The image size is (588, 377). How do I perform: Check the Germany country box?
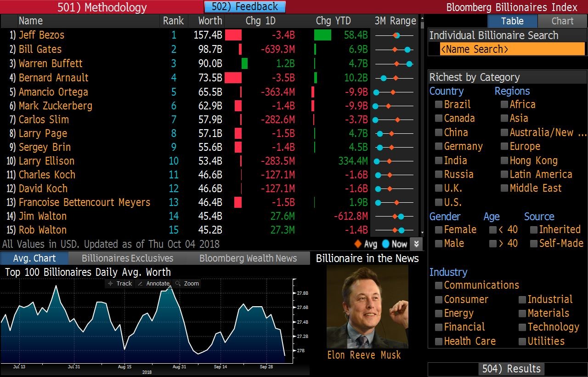click(x=439, y=147)
